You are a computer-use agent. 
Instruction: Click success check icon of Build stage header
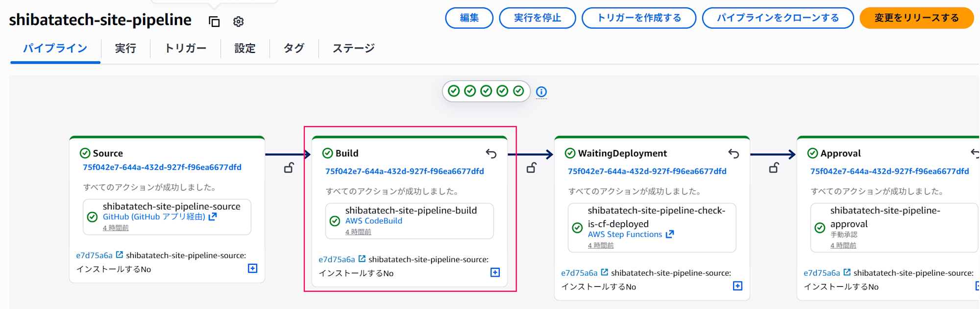pos(327,153)
